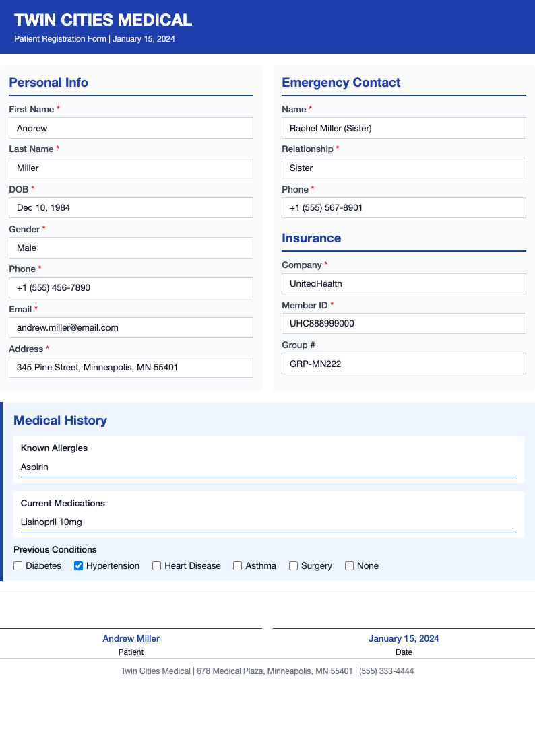
Task: Click the patient Phone number field
Action: (x=131, y=287)
